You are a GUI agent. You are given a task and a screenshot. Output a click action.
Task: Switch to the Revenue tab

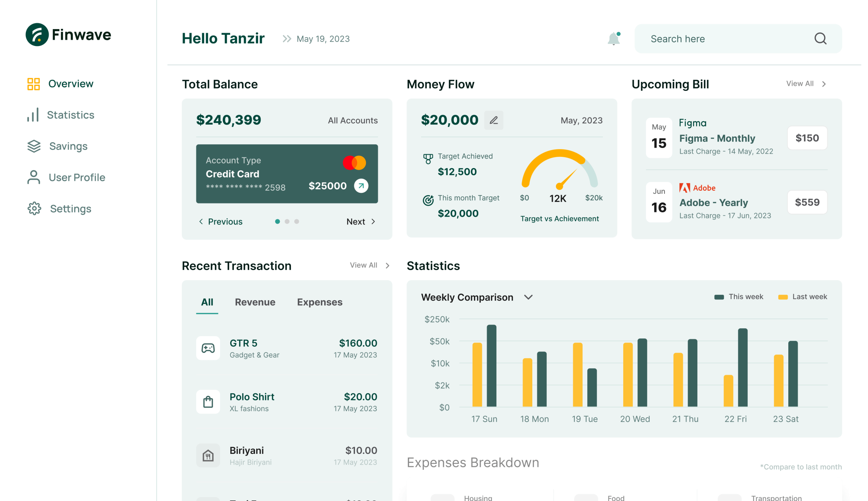255,302
